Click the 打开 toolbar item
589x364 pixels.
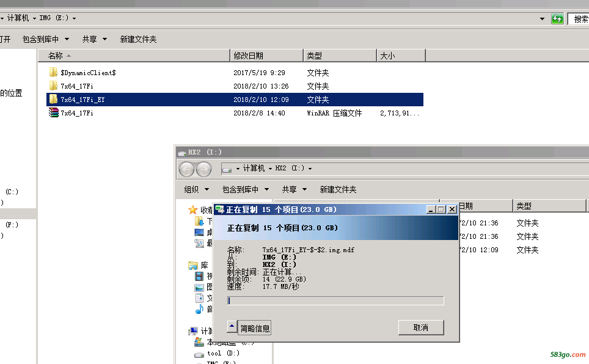[x=5, y=39]
